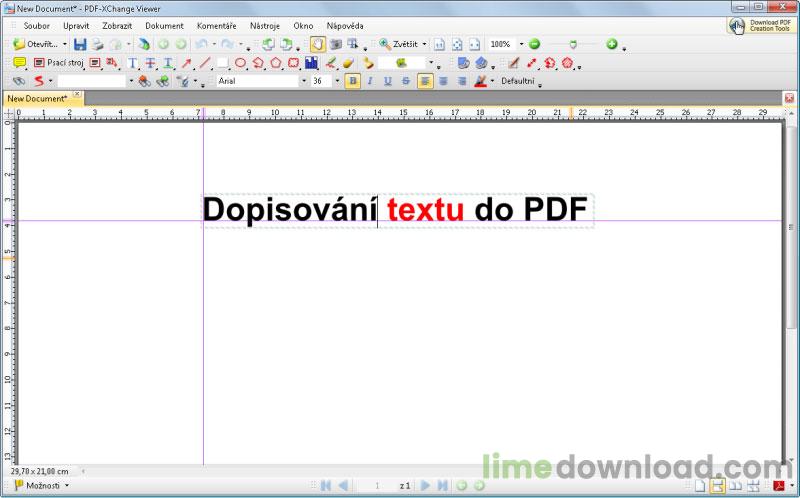This screenshot has height=498, width=800.
Task: Open the Nástroje menu
Action: click(x=265, y=26)
